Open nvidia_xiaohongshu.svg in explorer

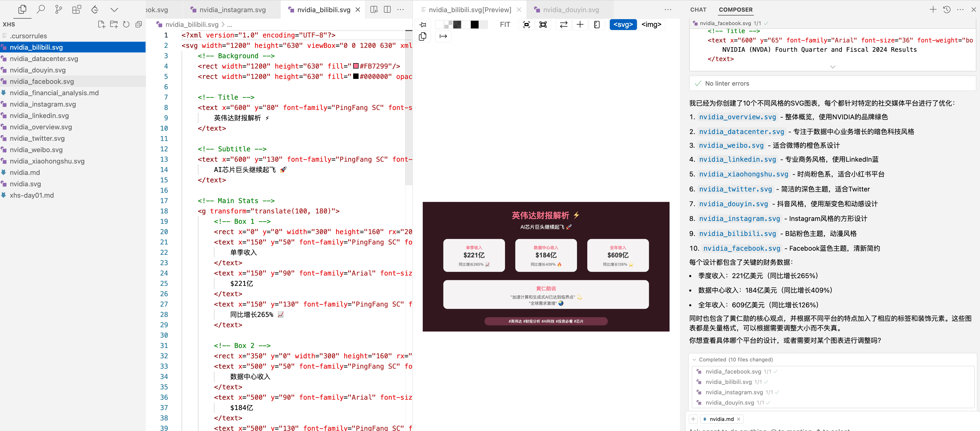click(x=72, y=161)
